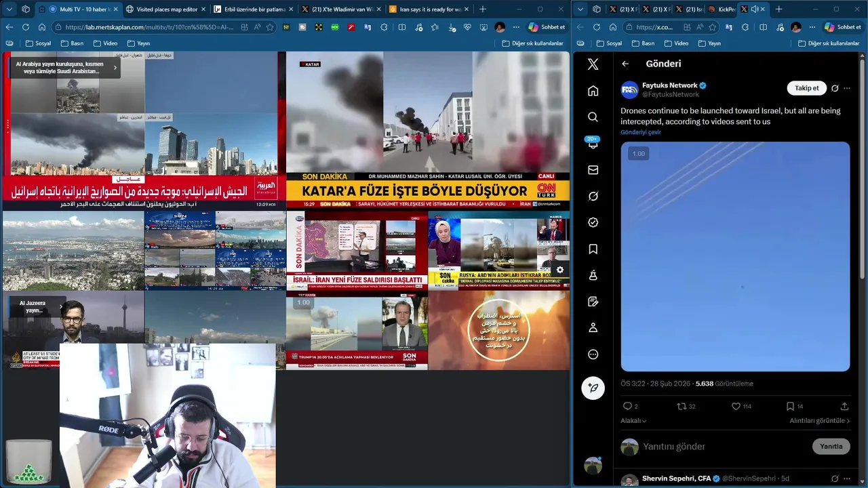Click the X logo in the sidebar

coord(593,64)
